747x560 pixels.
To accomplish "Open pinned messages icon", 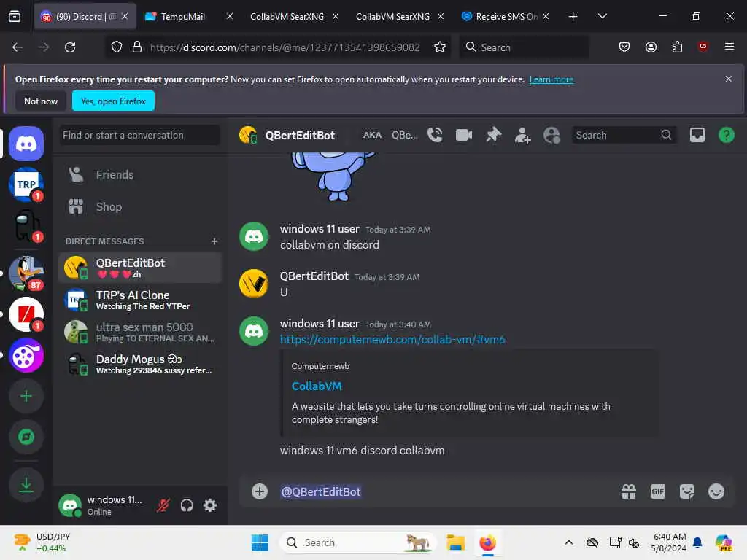I will pos(493,135).
